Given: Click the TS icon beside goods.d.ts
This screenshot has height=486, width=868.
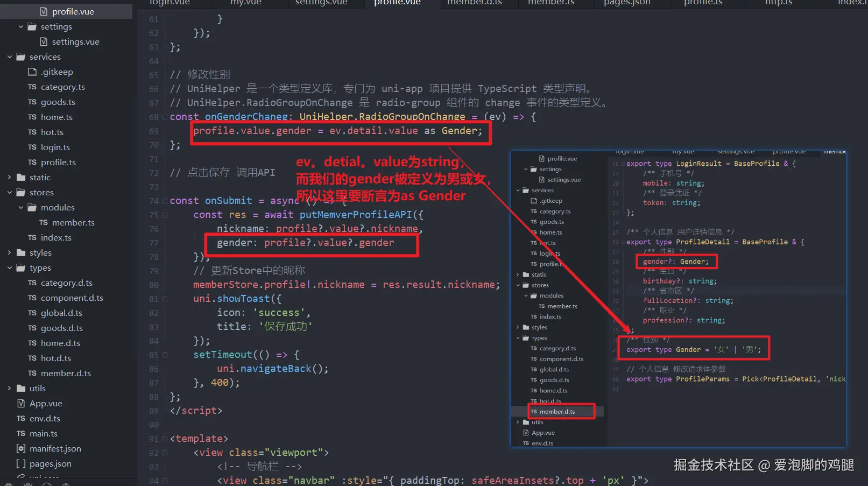Looking at the screenshot, I should click(x=32, y=328).
